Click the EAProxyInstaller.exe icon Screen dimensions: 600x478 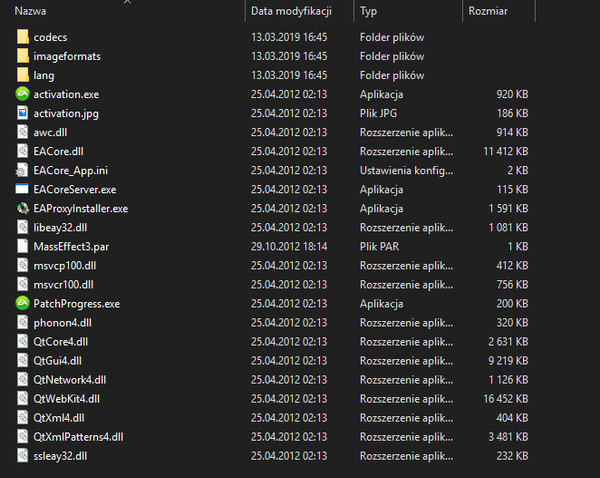(x=23, y=208)
